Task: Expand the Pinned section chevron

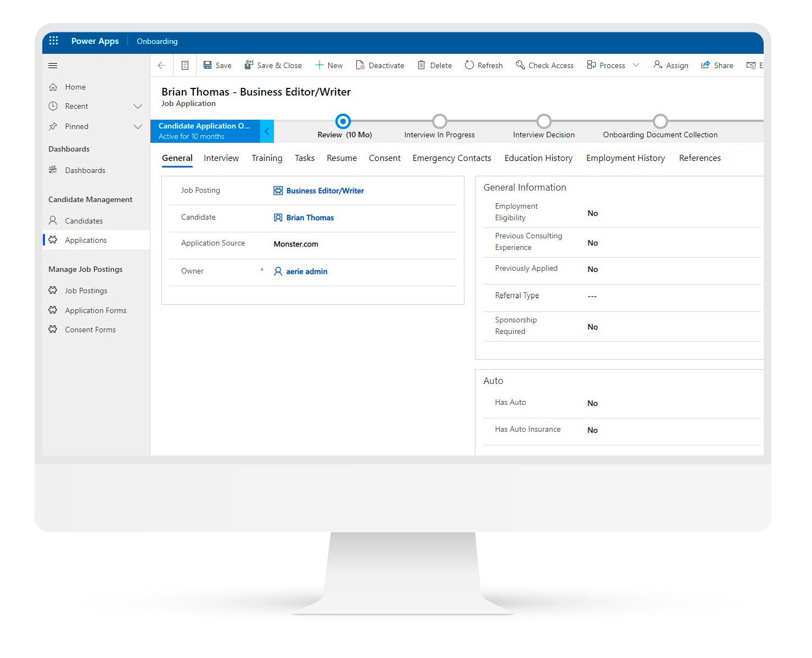Action: 138,127
